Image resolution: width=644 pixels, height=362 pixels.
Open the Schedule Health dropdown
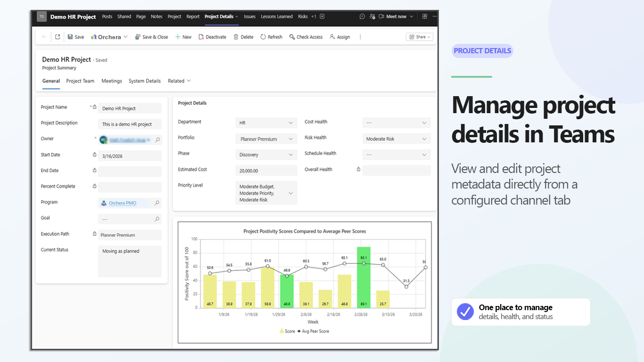(396, 155)
